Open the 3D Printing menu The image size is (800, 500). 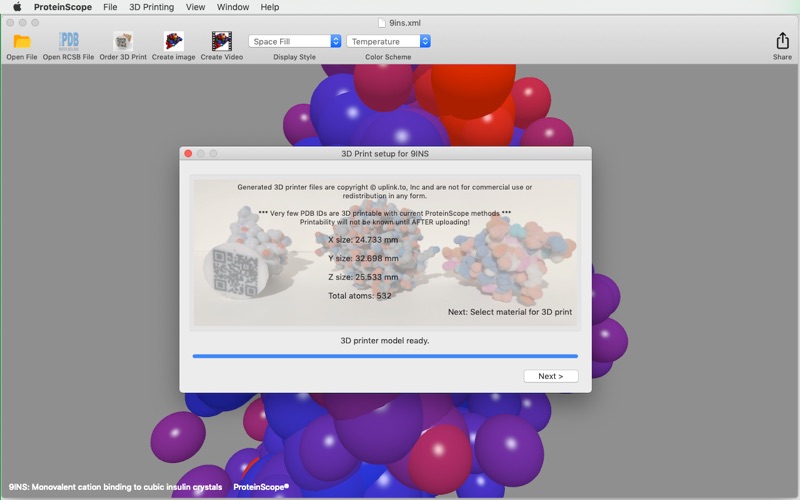click(152, 7)
